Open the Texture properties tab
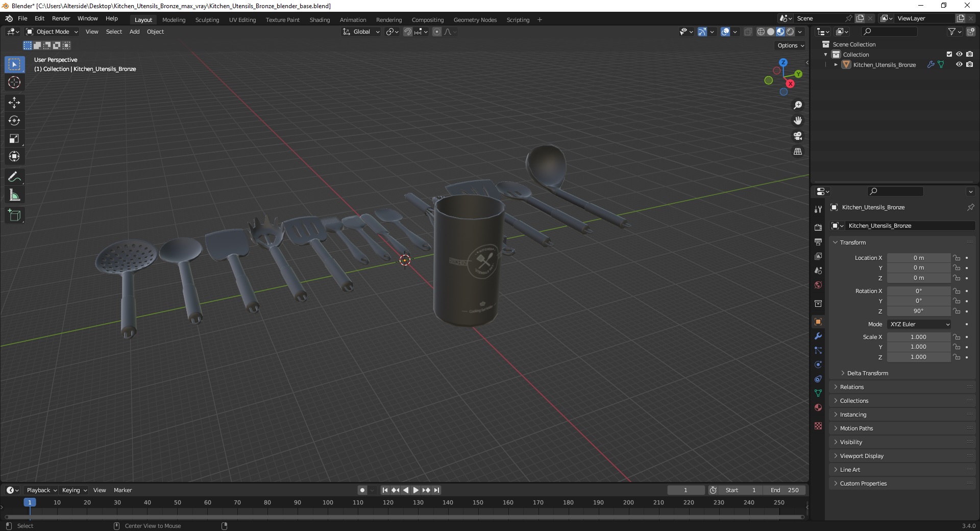 (818, 426)
